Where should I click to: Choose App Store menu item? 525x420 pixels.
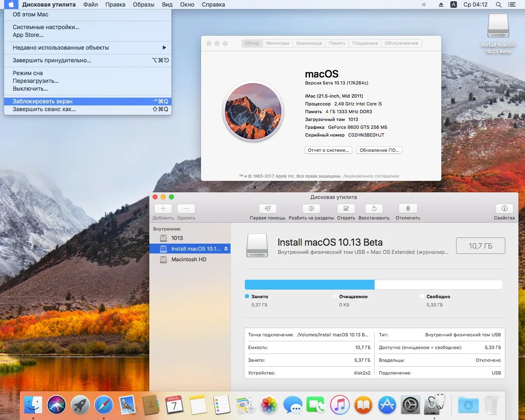click(x=88, y=35)
